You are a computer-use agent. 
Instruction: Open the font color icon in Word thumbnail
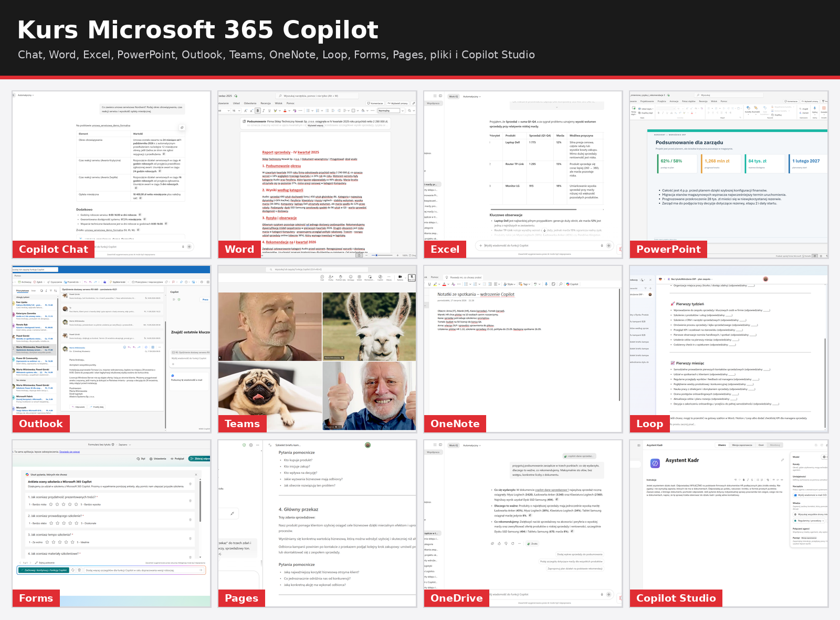[x=285, y=111]
